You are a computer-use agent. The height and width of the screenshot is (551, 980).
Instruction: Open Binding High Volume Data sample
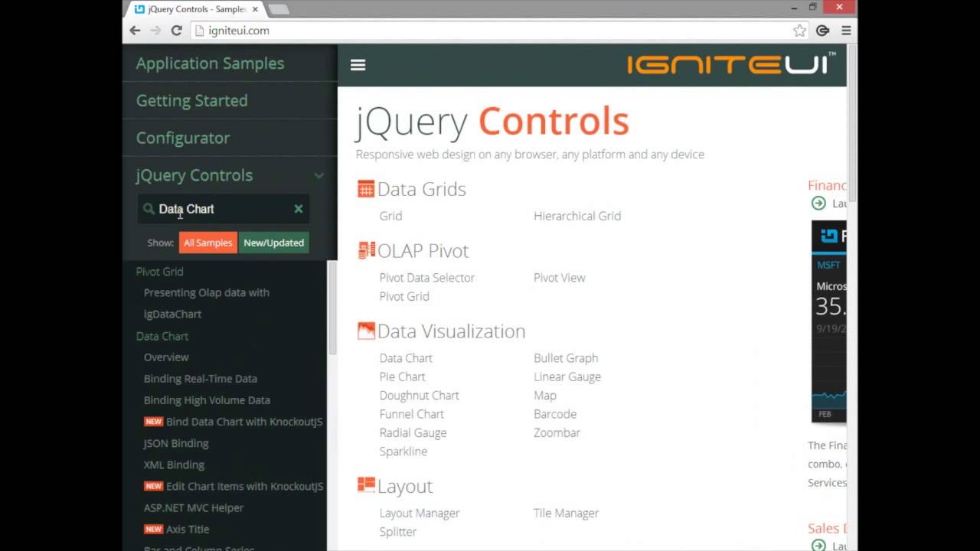(207, 400)
